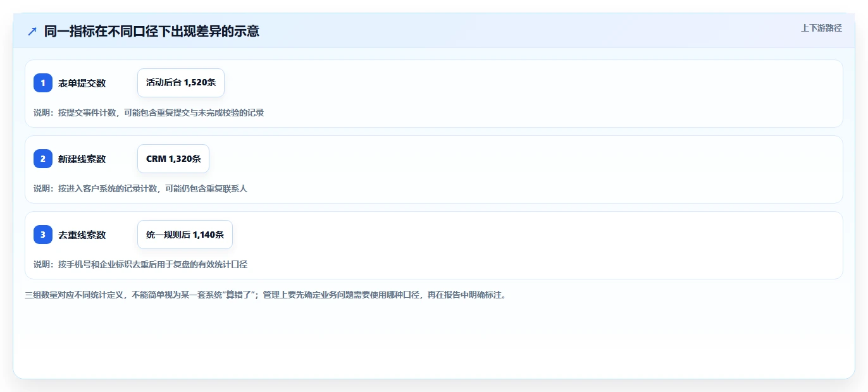Click the 表单提交数 label

(82, 83)
